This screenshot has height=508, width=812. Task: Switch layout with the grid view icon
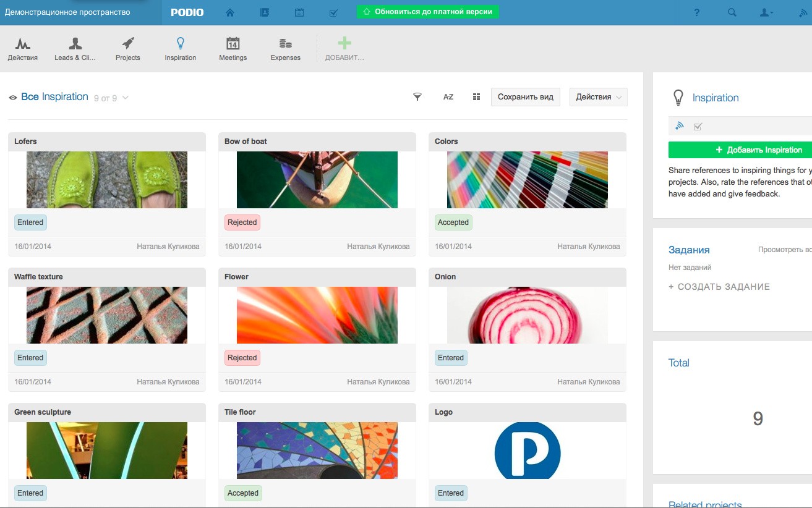pyautogui.click(x=476, y=97)
